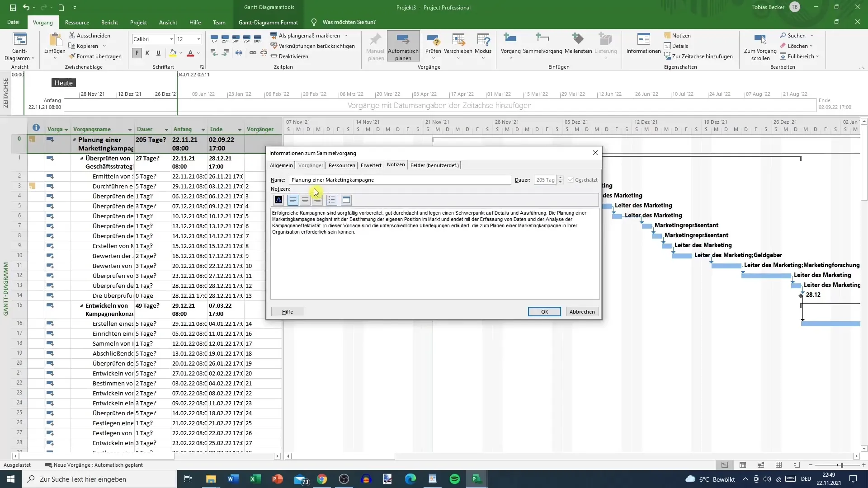Collapse Überprüfen von Geschäftsstrategie summary task
The width and height of the screenshot is (868, 488).
(82, 159)
